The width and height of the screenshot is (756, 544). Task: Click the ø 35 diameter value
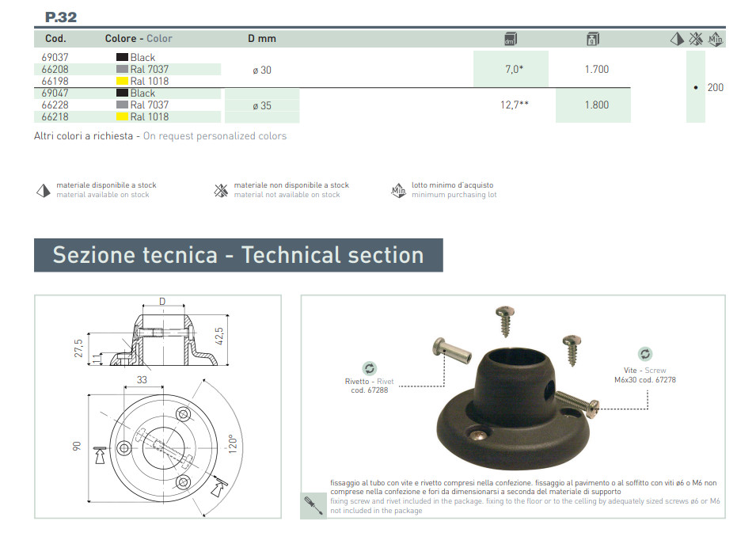262,106
